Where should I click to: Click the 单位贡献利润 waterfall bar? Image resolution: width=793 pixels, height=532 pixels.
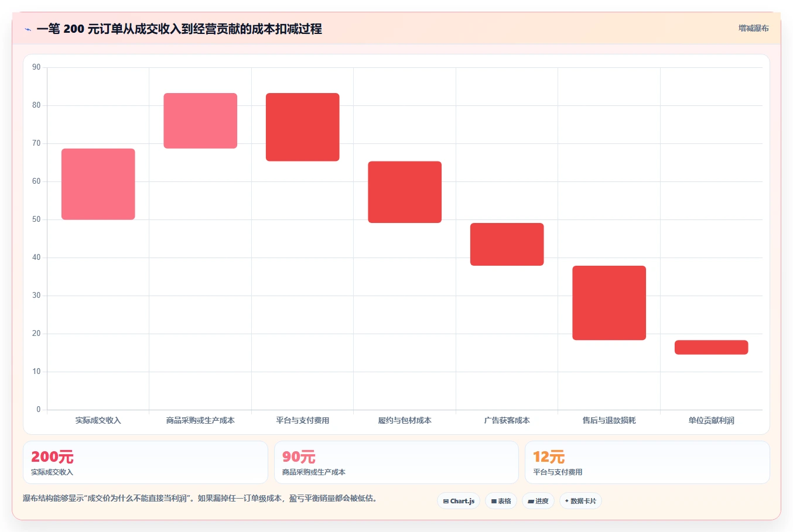[712, 347]
